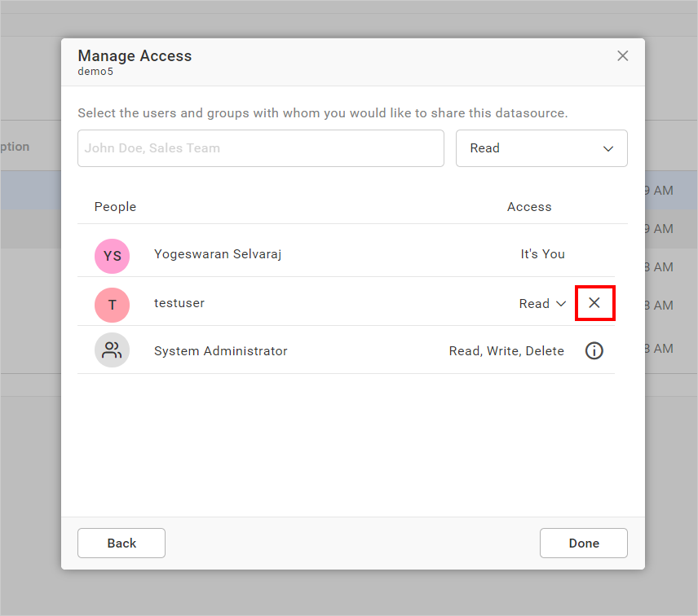Click the close X of Manage Access dialog
This screenshot has height=616, width=698.
click(622, 55)
